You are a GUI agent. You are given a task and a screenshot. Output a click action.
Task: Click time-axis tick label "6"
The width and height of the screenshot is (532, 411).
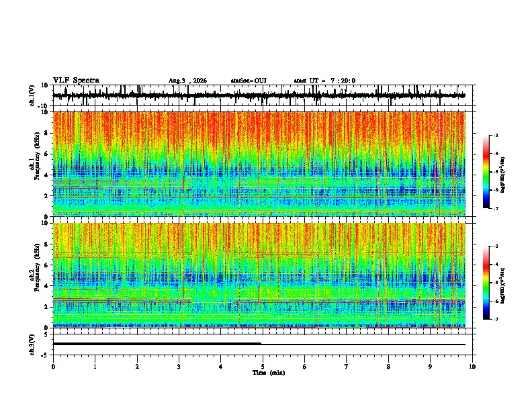pyautogui.click(x=305, y=367)
